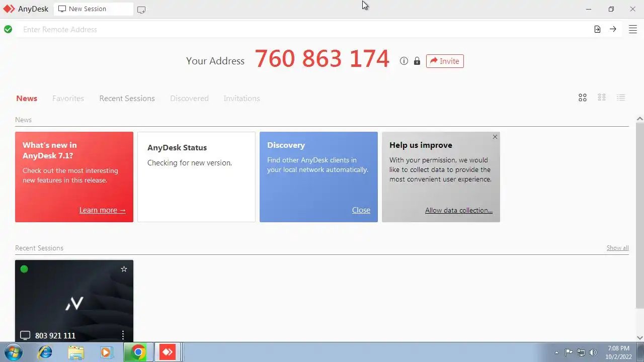644x362 pixels.
Task: Open the Recent Sessions tab
Action: (127, 98)
